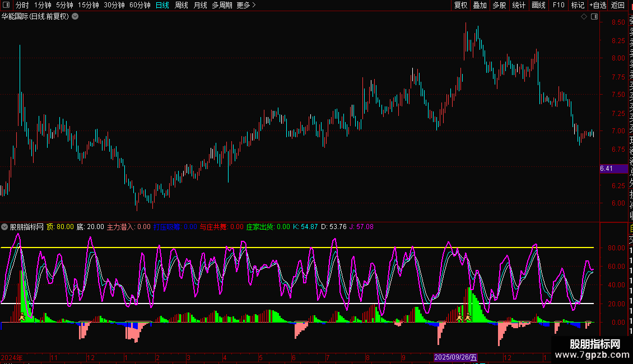Click the 底: 20.00 indicator value

[90, 227]
